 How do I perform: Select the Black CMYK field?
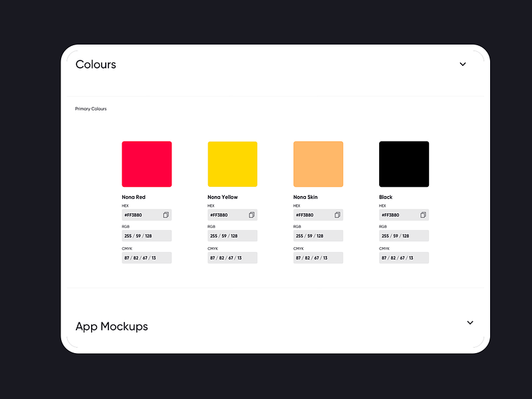[404, 258]
